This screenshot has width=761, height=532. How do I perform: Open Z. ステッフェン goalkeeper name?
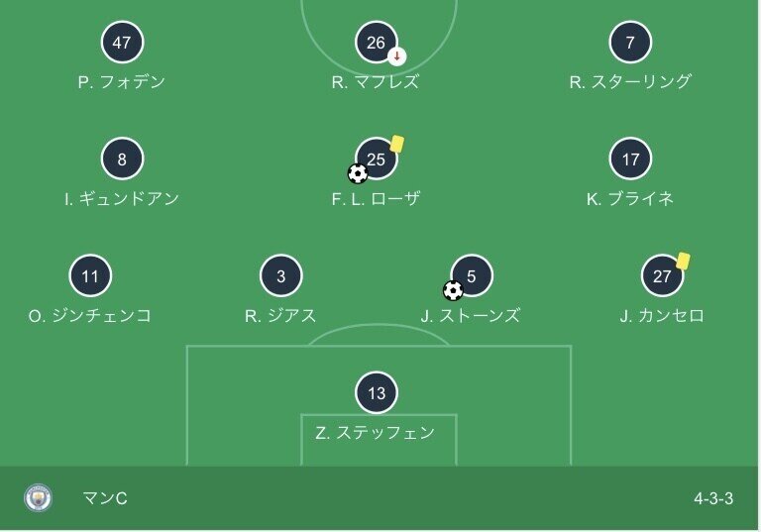point(376,433)
